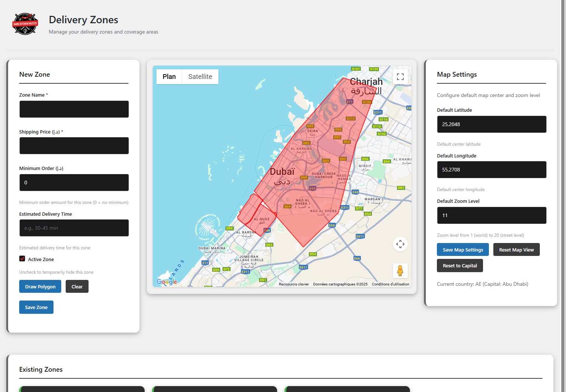
Task: Click Current country AE text
Action: click(483, 284)
